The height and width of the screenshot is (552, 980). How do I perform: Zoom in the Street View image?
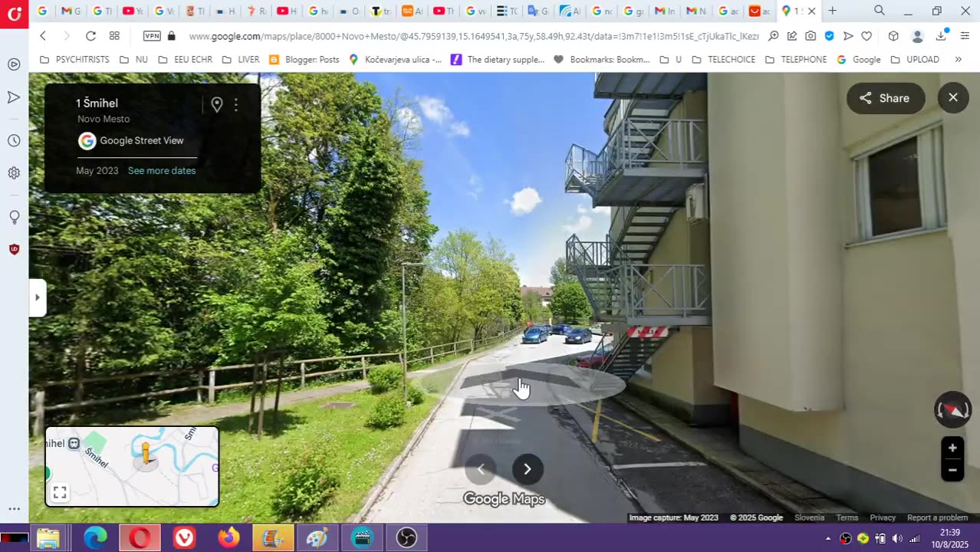pyautogui.click(x=952, y=449)
